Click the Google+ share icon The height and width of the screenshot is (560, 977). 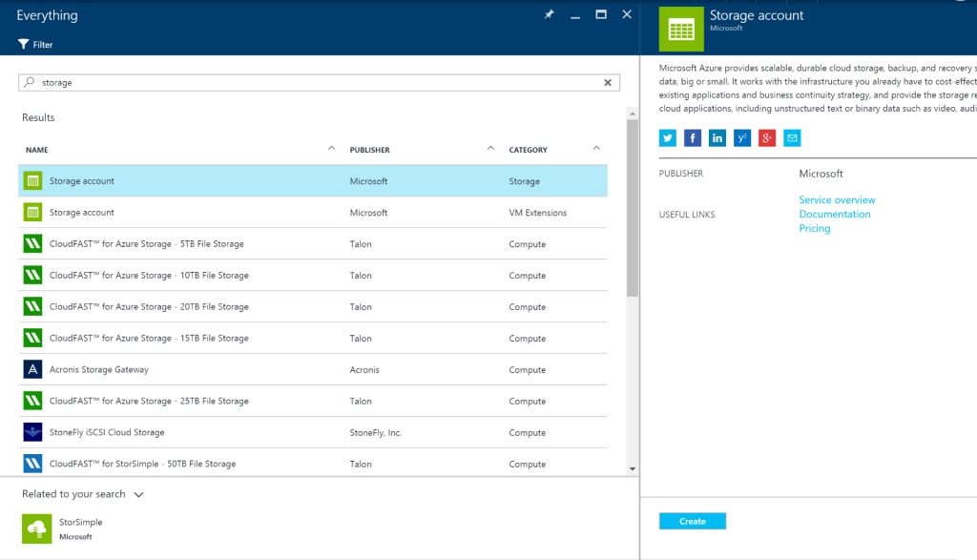click(767, 137)
